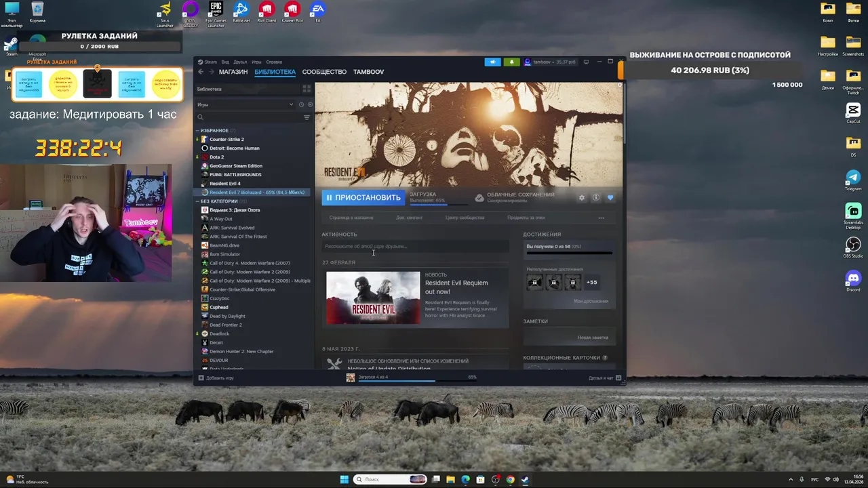Screen dimensions: 868x488
Task: Open Battle.net desktop shortcut
Action: (241, 13)
